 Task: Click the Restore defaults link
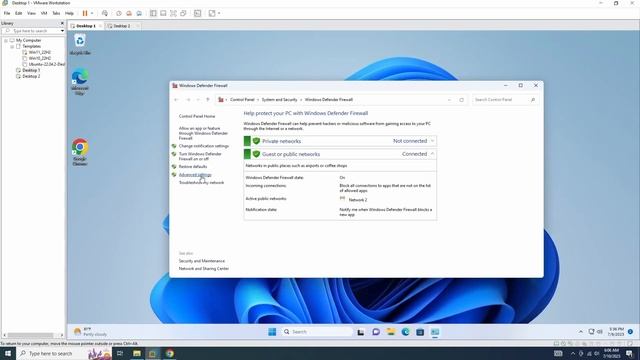193,167
